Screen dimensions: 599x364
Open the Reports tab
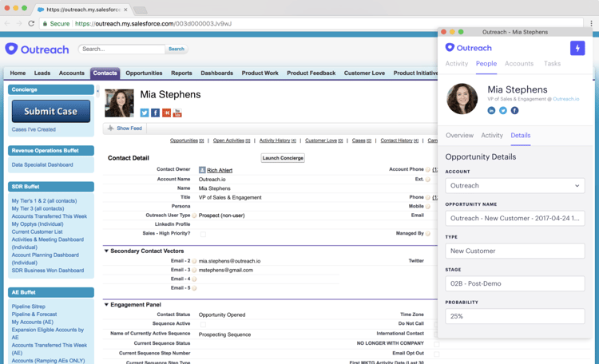point(181,73)
